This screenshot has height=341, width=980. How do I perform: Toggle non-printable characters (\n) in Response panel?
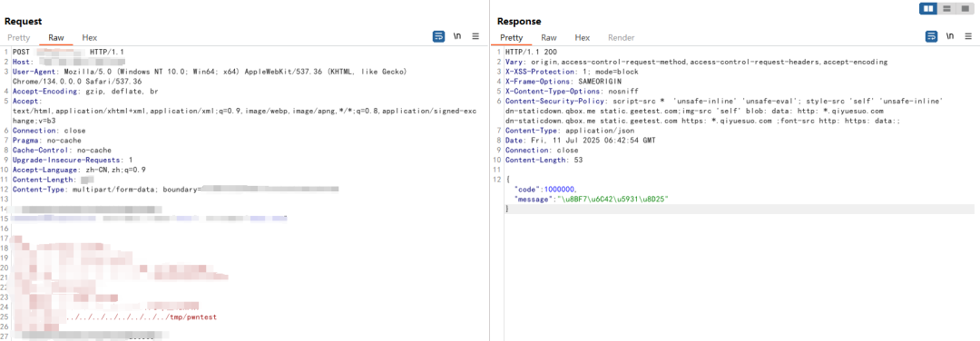pos(949,37)
